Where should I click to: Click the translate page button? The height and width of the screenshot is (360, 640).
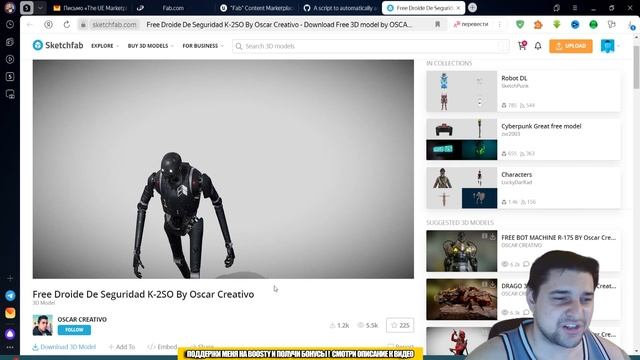coord(471,24)
